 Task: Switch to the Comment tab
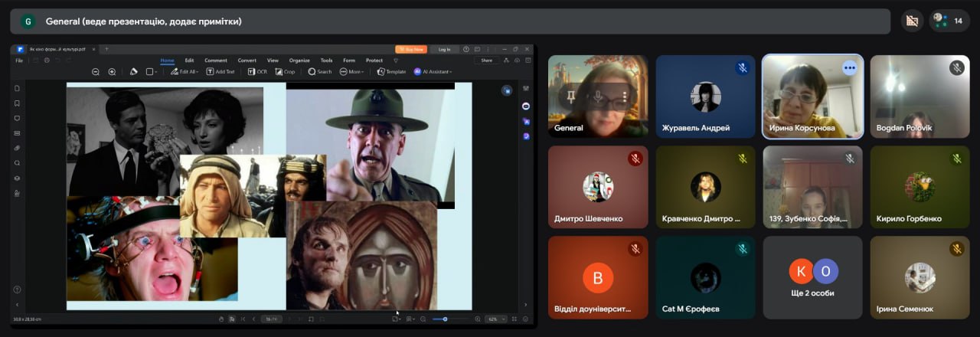click(215, 61)
